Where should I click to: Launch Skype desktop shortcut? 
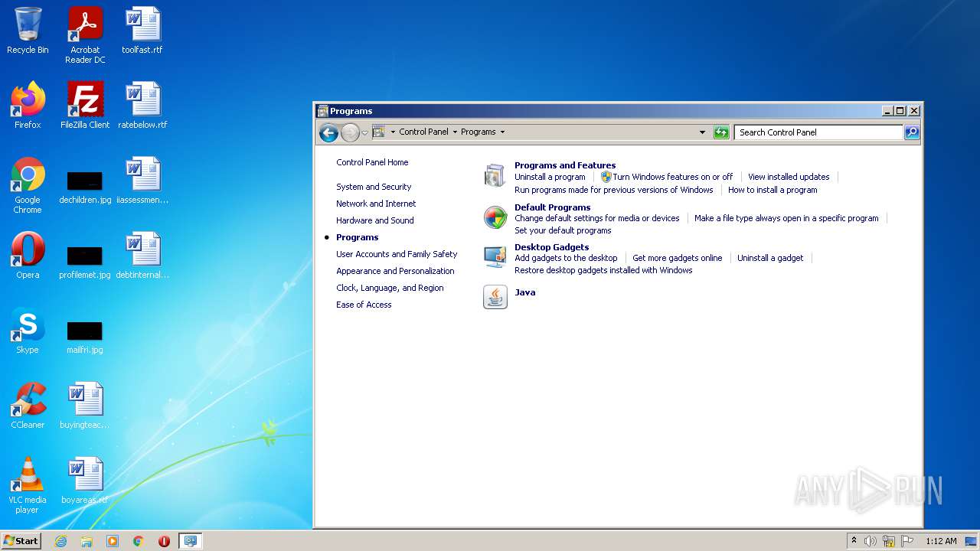pyautogui.click(x=28, y=331)
